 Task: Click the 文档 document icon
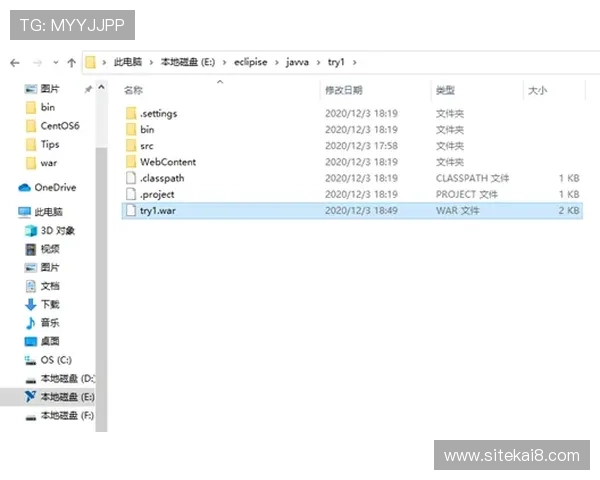point(31,286)
